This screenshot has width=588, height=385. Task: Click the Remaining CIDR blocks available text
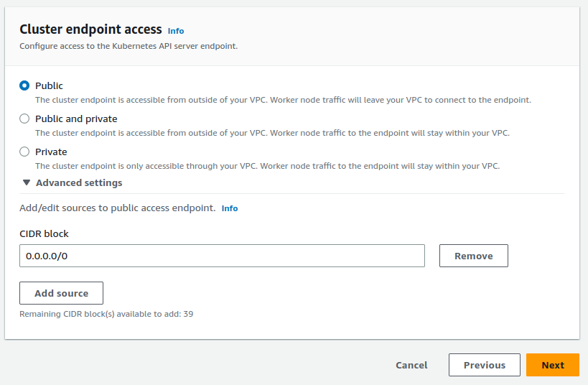pos(106,314)
